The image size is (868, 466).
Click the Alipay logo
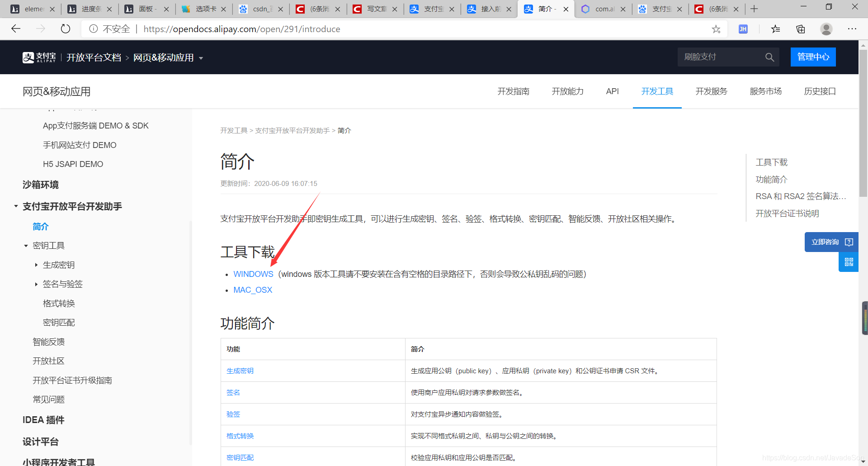click(39, 57)
